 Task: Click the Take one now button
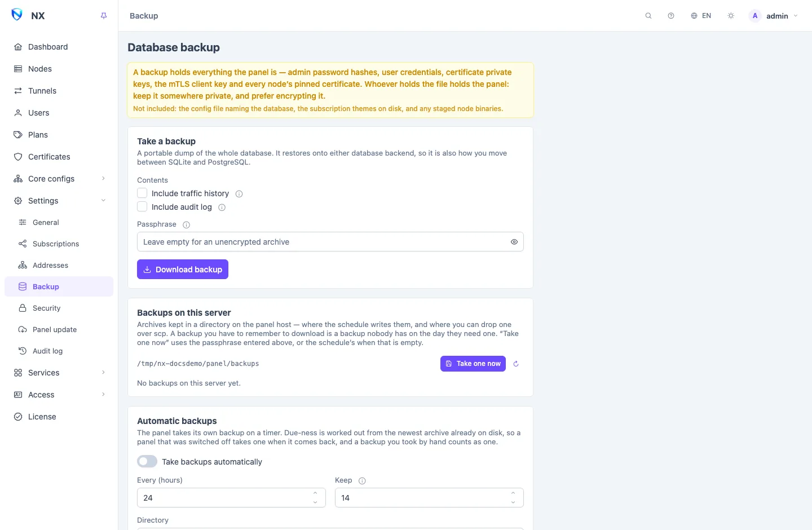(473, 364)
